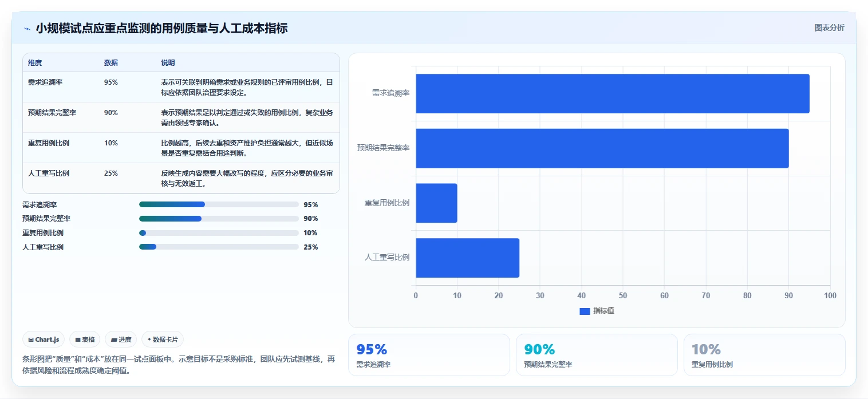
Task: Select the 重复用例比例 table cell
Action: (49, 143)
